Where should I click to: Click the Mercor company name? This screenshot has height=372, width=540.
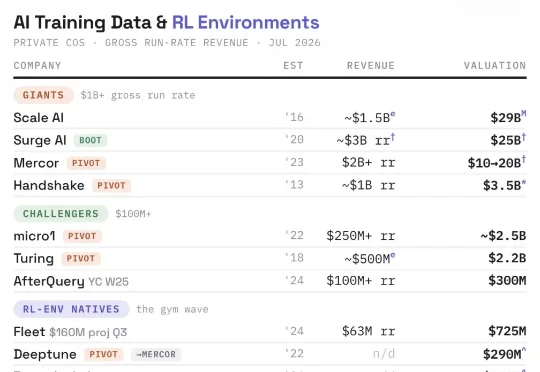36,163
